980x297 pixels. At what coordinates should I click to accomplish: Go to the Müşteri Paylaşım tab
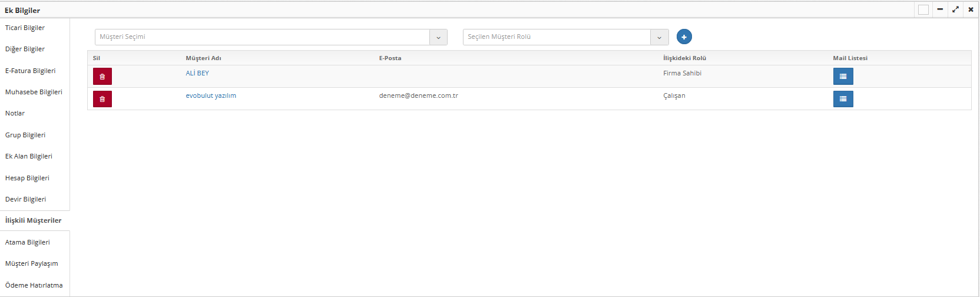(x=32, y=263)
